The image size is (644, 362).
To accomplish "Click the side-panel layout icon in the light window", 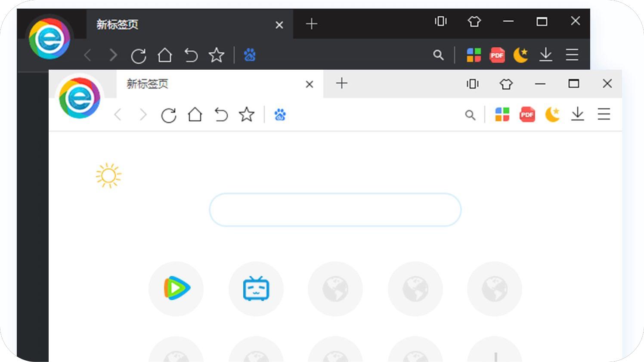I will tap(473, 84).
